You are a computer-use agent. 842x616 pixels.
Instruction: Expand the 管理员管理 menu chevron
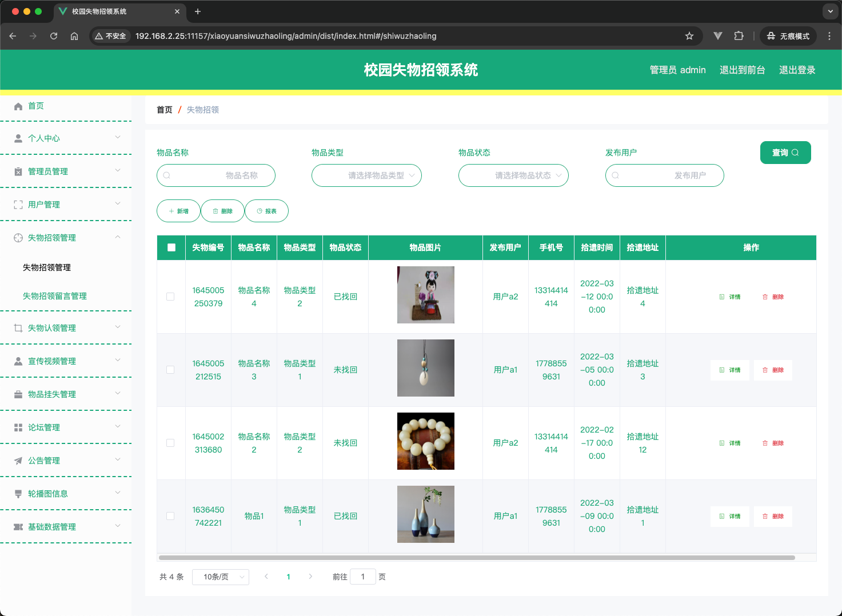tap(118, 170)
